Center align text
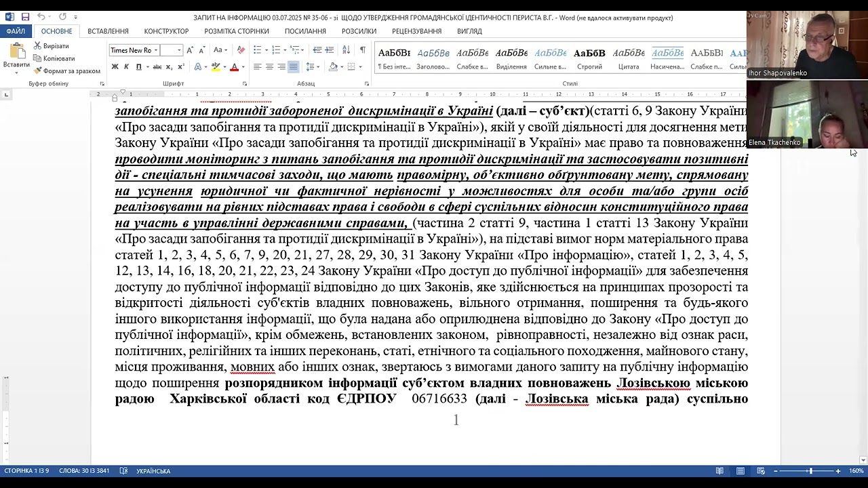Screen dimensions: 868x488 (x=269, y=66)
